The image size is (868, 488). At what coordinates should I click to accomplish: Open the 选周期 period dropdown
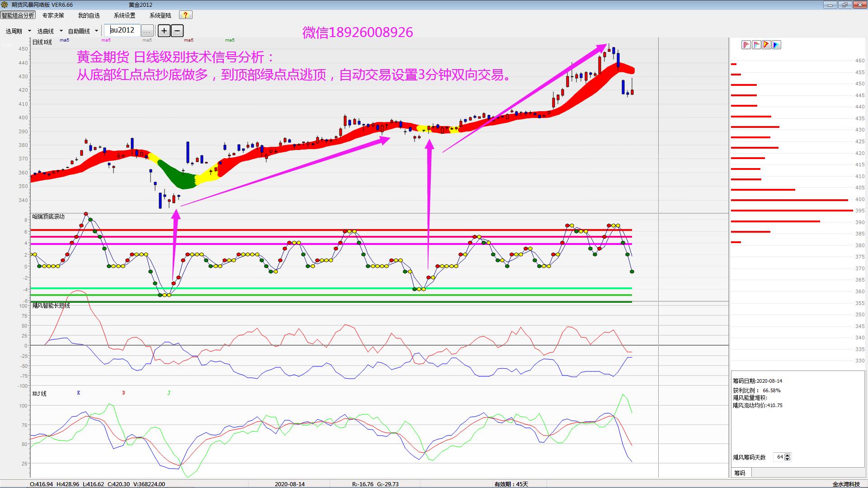[x=18, y=31]
